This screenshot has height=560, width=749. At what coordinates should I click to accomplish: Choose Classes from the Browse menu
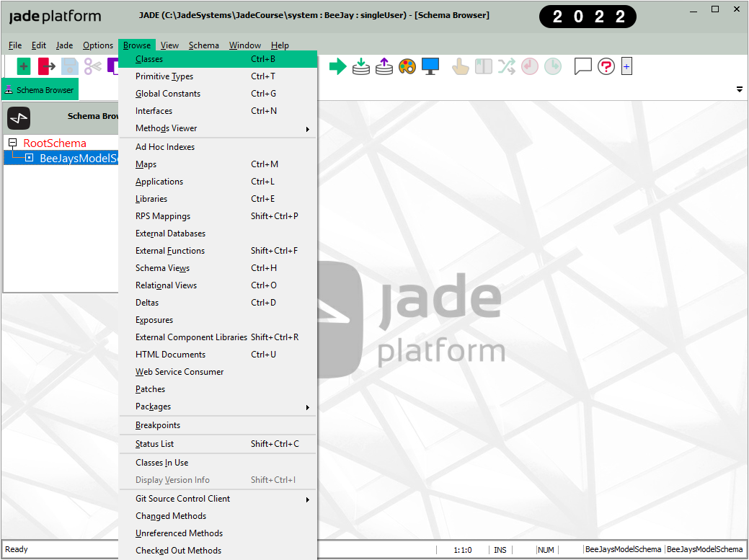(x=149, y=59)
